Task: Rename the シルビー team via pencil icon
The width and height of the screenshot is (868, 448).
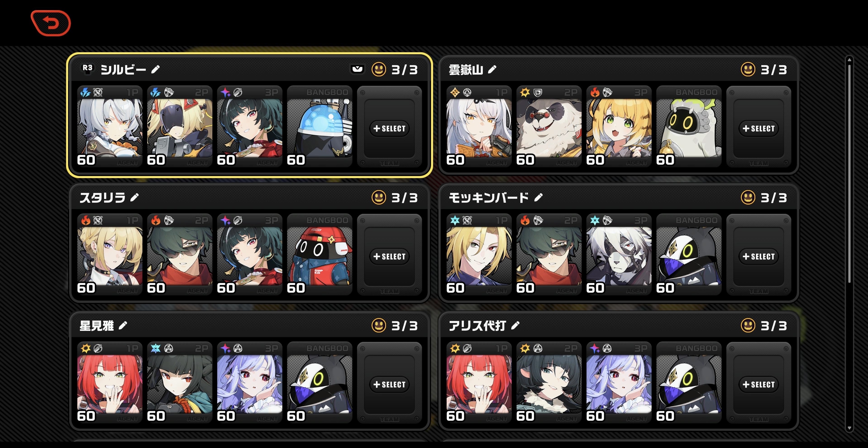Action: point(155,70)
